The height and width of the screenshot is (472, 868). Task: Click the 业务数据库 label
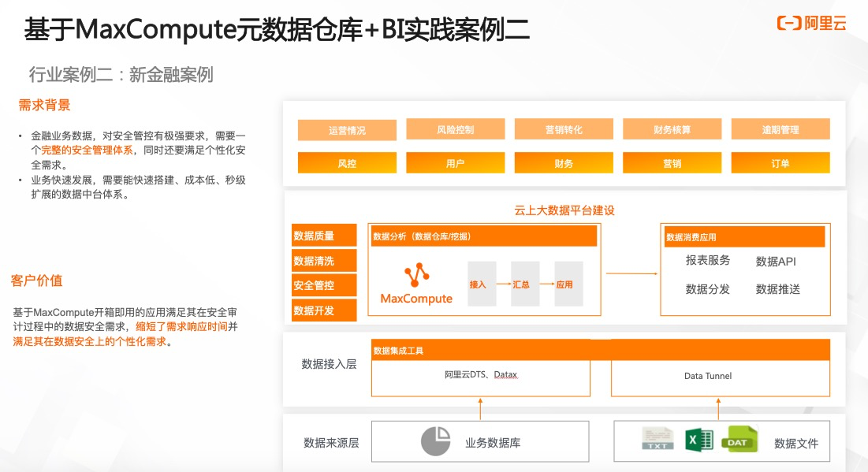(493, 443)
